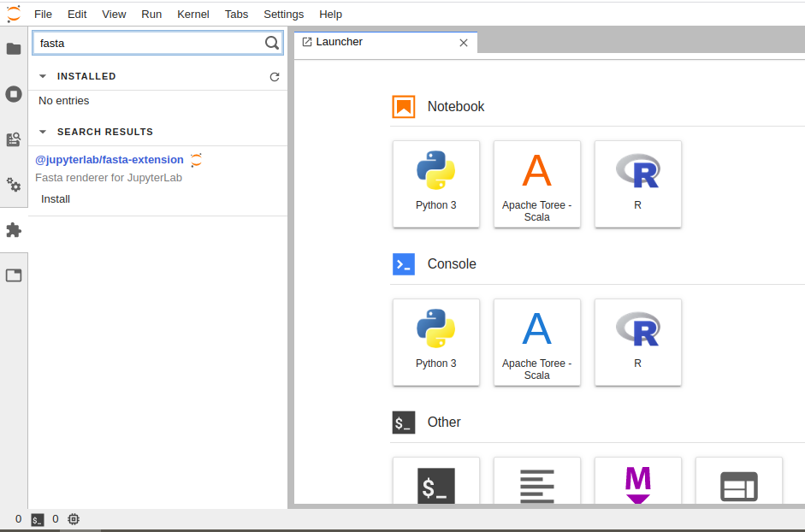Create a new Markdown File from launcher
Image resolution: width=805 pixels, height=532 pixels.
click(638, 481)
